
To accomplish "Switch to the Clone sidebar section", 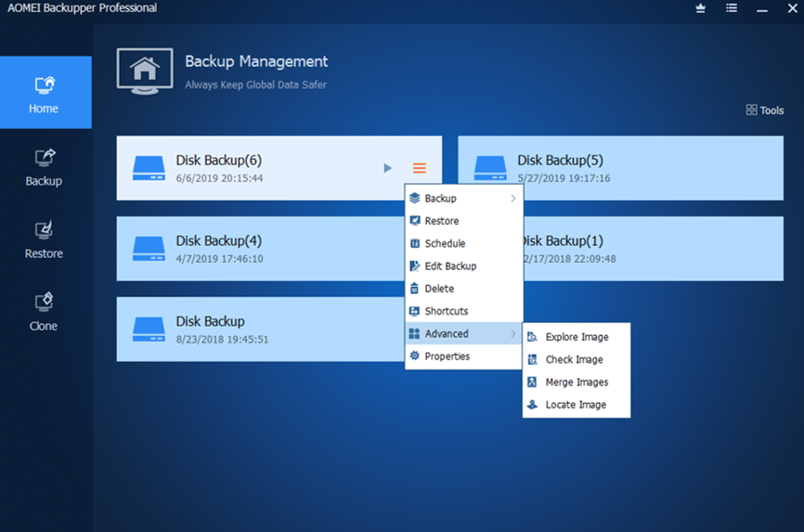I will (44, 313).
